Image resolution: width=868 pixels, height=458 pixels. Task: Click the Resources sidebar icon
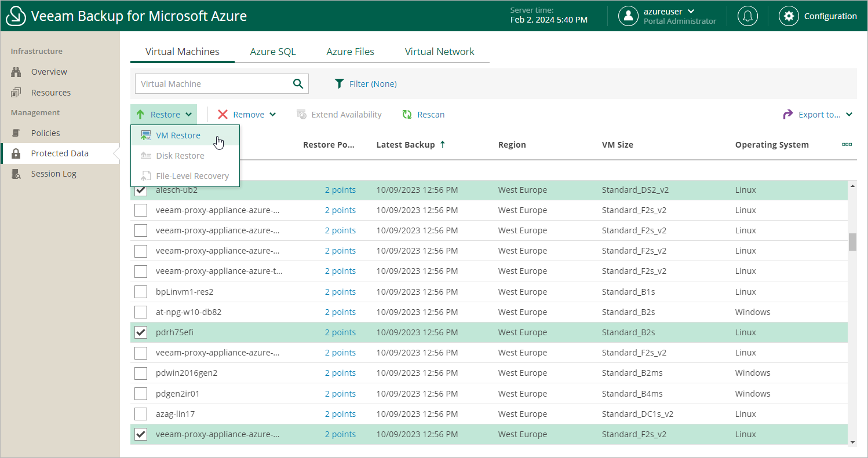coord(16,93)
